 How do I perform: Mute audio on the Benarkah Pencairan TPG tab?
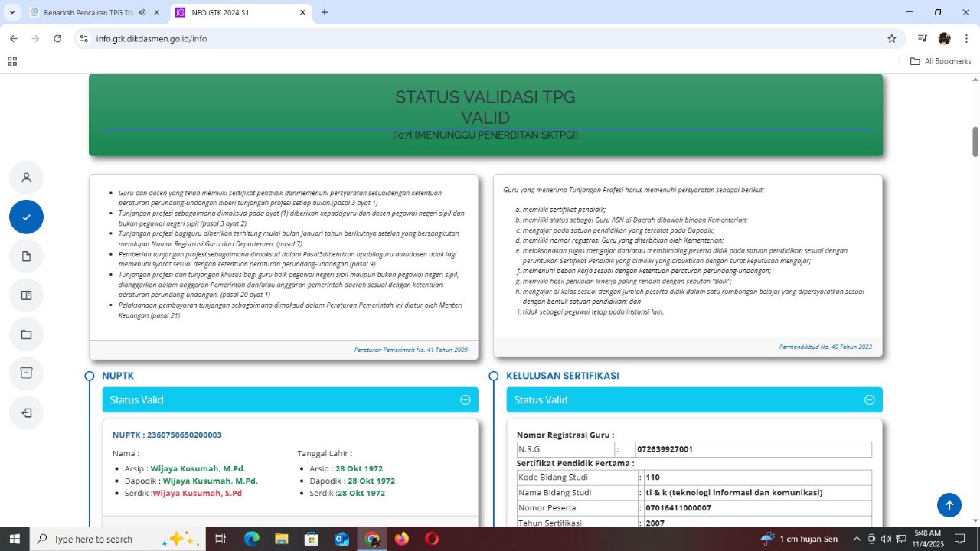click(142, 13)
